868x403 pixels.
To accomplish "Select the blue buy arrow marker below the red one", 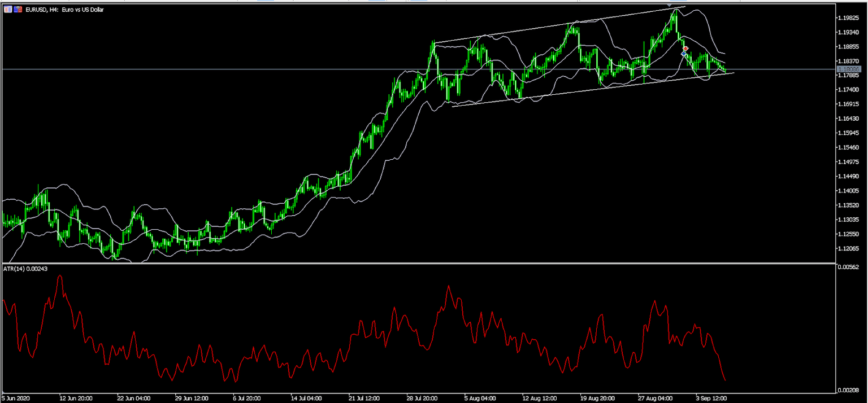I will click(684, 54).
